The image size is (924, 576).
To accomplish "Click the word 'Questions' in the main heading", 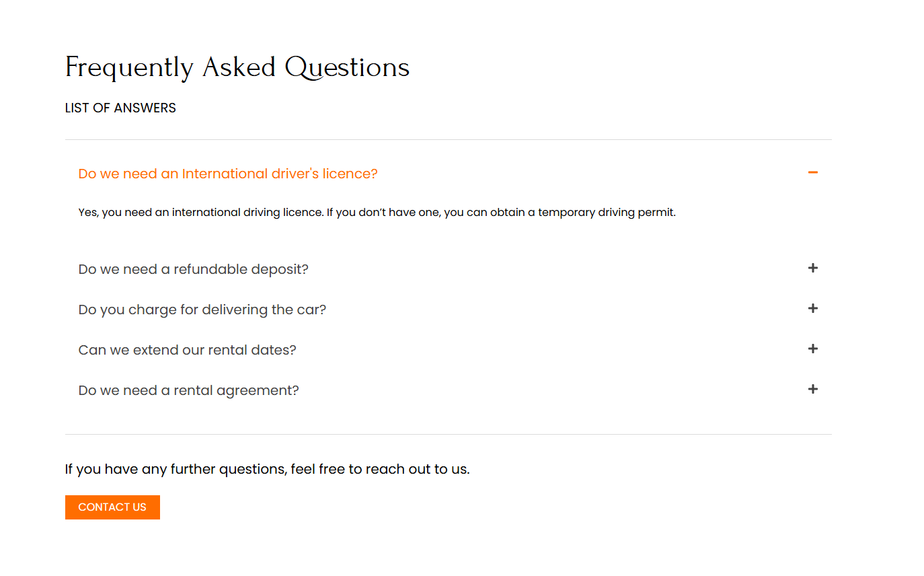I will point(347,67).
